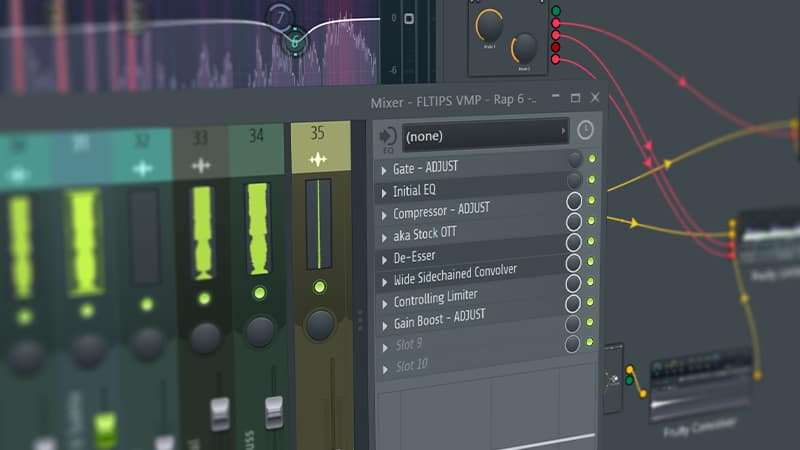Toggle the Controlling Limiter on/off LED
This screenshot has width=800, height=450.
(x=590, y=282)
